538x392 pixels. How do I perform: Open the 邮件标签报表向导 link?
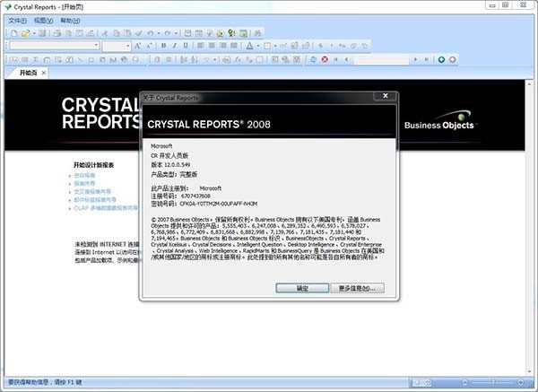(95, 200)
